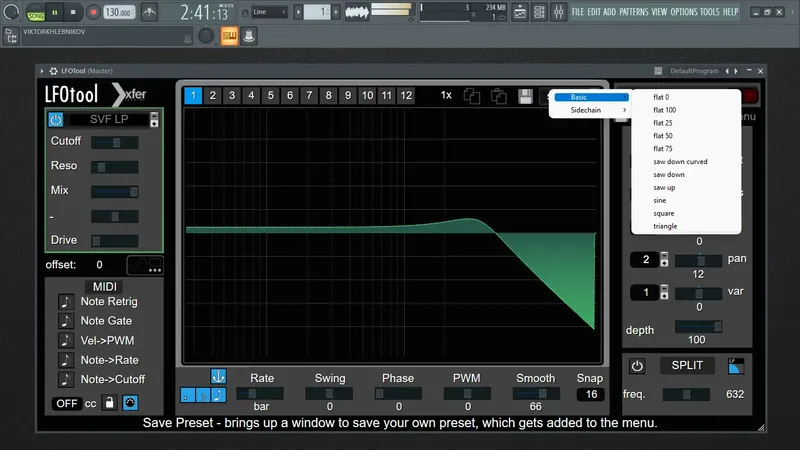This screenshot has width=800, height=450.
Task: Open the OPTIONS menu
Action: point(684,12)
